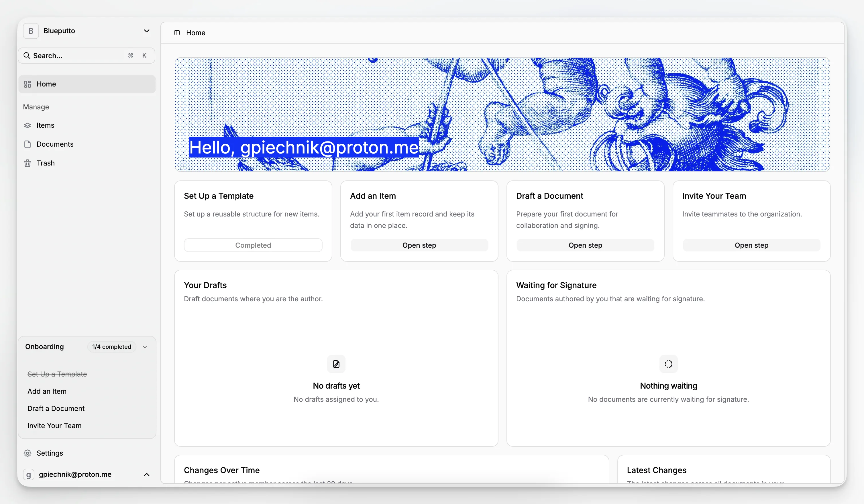The image size is (864, 504).
Task: Focus the Search... field
Action: 87,56
